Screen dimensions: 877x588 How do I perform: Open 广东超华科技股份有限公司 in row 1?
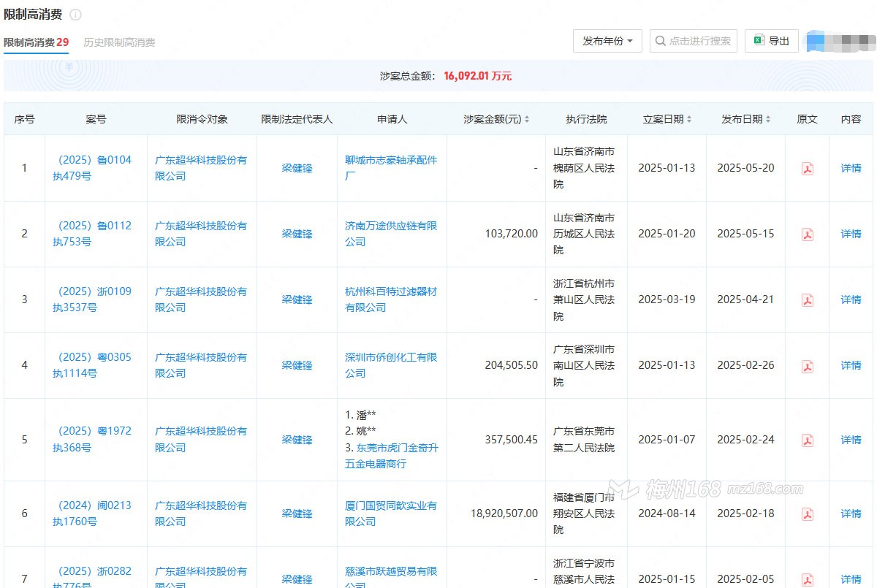tap(201, 168)
